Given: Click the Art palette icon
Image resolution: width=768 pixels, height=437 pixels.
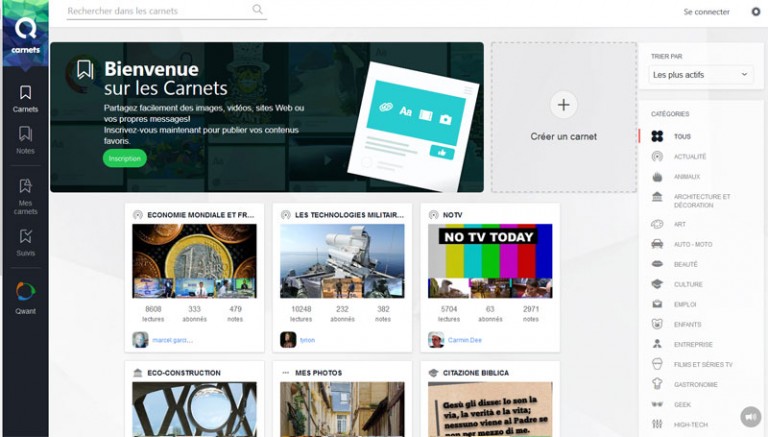Looking at the screenshot, I should click(x=657, y=224).
